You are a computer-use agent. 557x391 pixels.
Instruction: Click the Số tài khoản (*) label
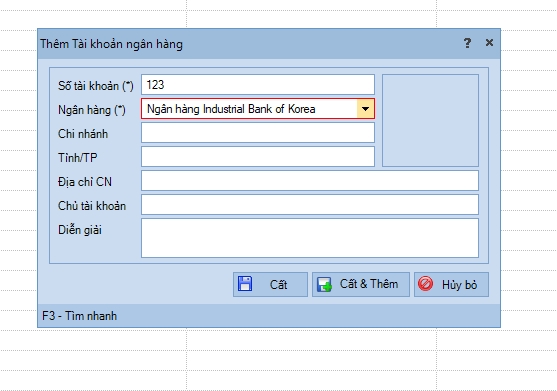click(x=96, y=86)
